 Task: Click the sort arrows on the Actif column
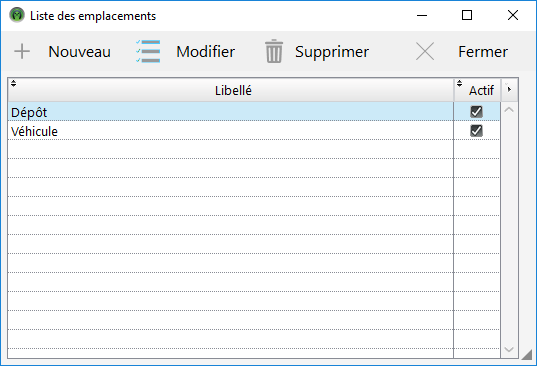tap(460, 83)
